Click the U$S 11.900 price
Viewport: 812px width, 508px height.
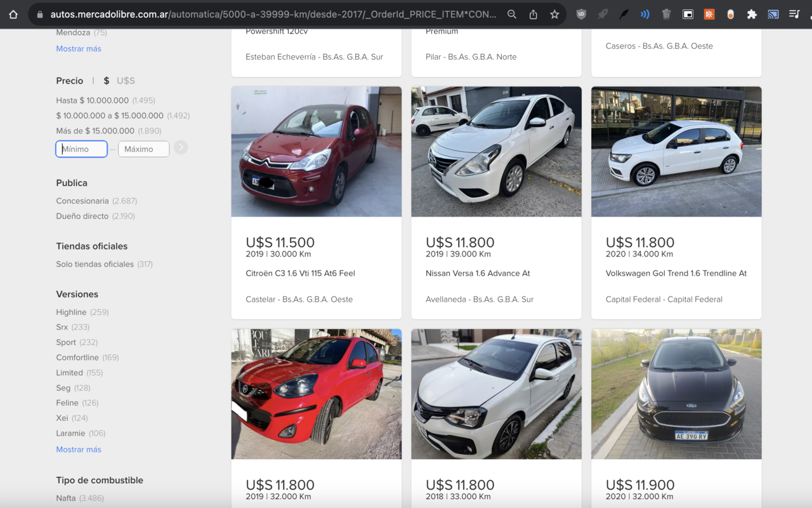[x=640, y=485]
